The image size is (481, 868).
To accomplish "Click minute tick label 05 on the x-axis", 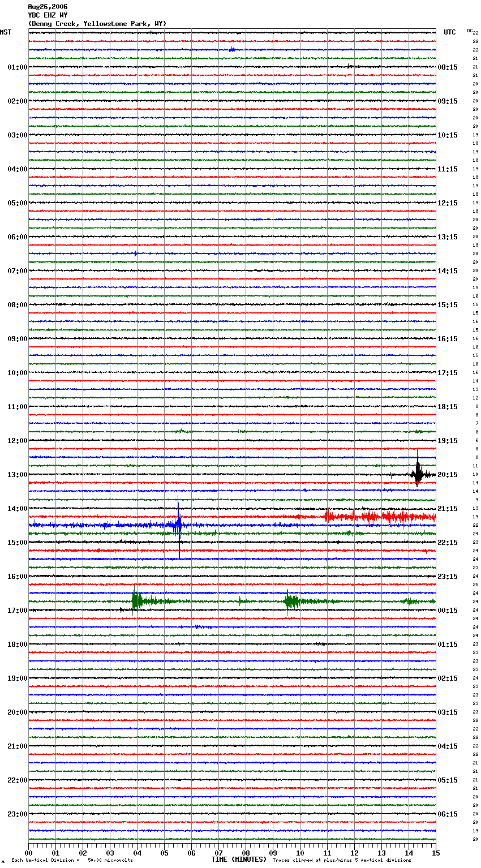I will tap(164, 853).
